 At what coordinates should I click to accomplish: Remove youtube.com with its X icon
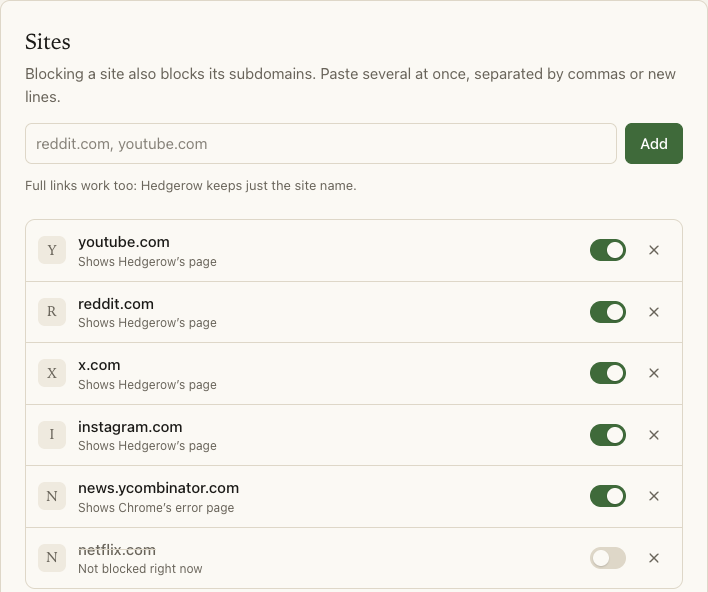point(653,250)
